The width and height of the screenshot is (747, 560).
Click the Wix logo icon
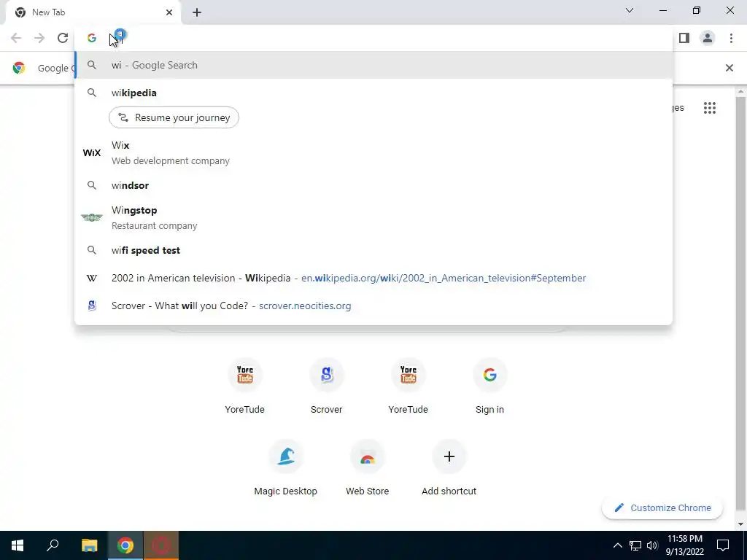pos(92,153)
